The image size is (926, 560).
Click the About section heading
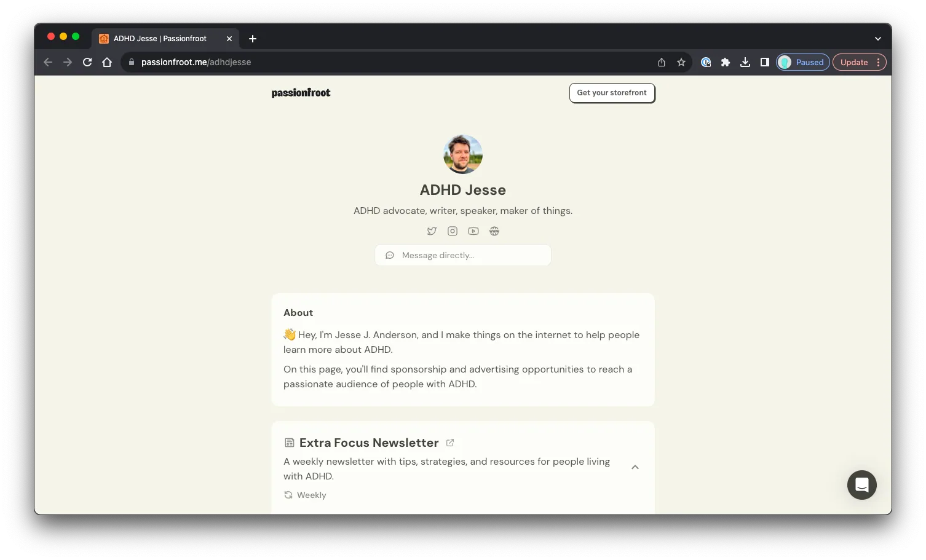pyautogui.click(x=298, y=312)
